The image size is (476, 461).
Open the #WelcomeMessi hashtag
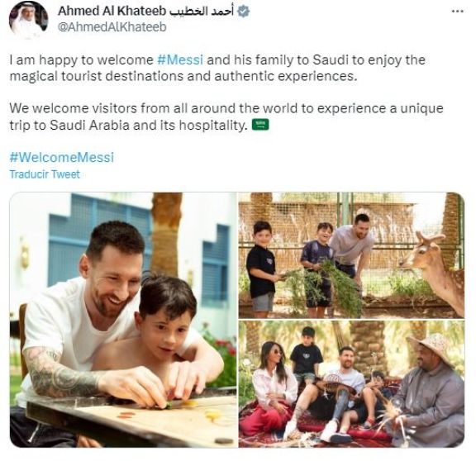point(62,158)
